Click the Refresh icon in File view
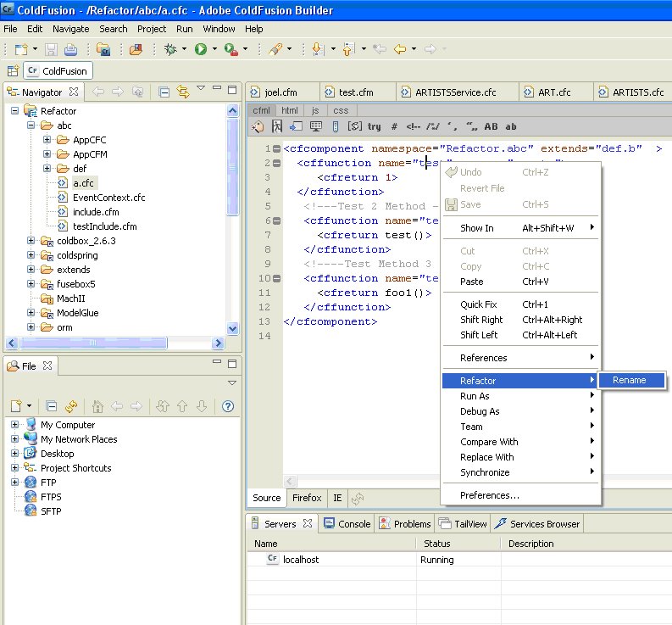This screenshot has height=625, width=672. tap(71, 406)
